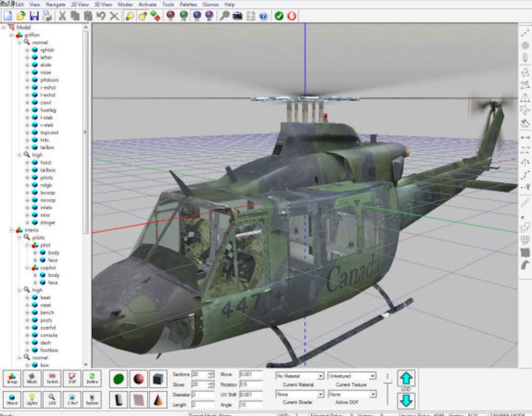Open the Palettes menu
532x416 pixels.
tap(188, 4)
